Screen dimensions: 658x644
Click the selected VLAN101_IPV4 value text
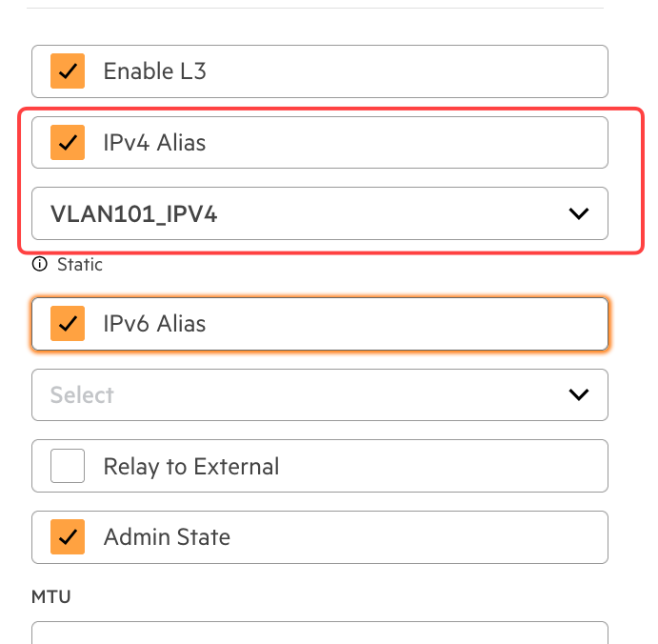133,214
